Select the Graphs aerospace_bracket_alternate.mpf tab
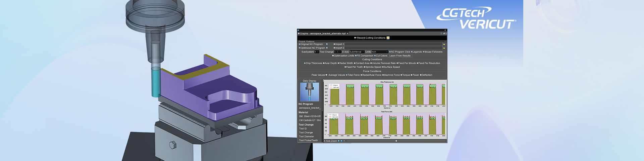 322,33
